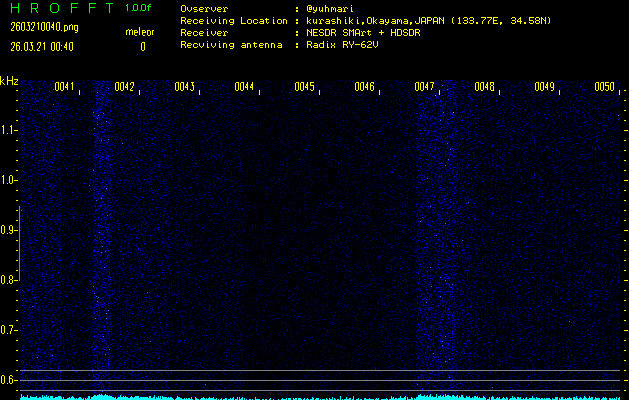Click the Recviving antenna label
The image size is (629, 400).
[x=231, y=45]
